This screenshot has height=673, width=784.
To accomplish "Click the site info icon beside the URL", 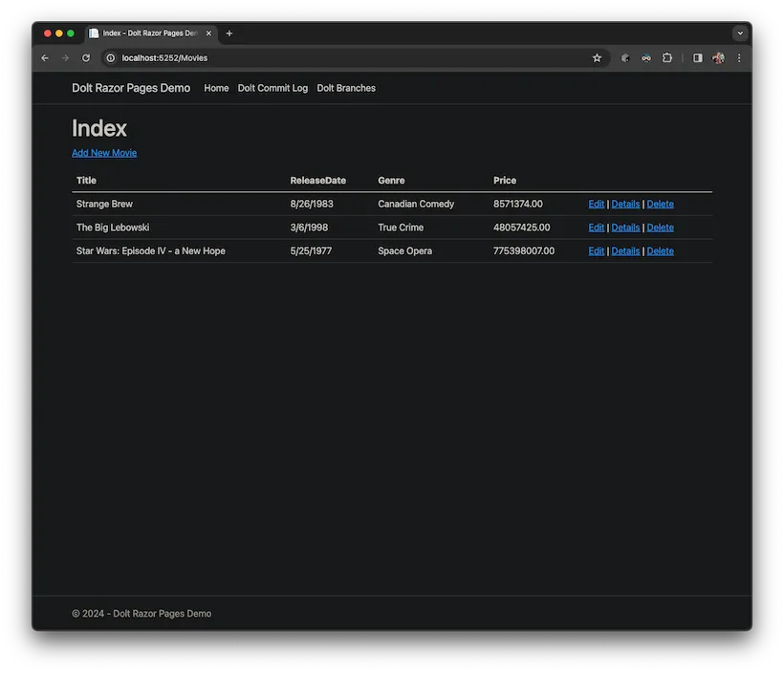I will [111, 58].
